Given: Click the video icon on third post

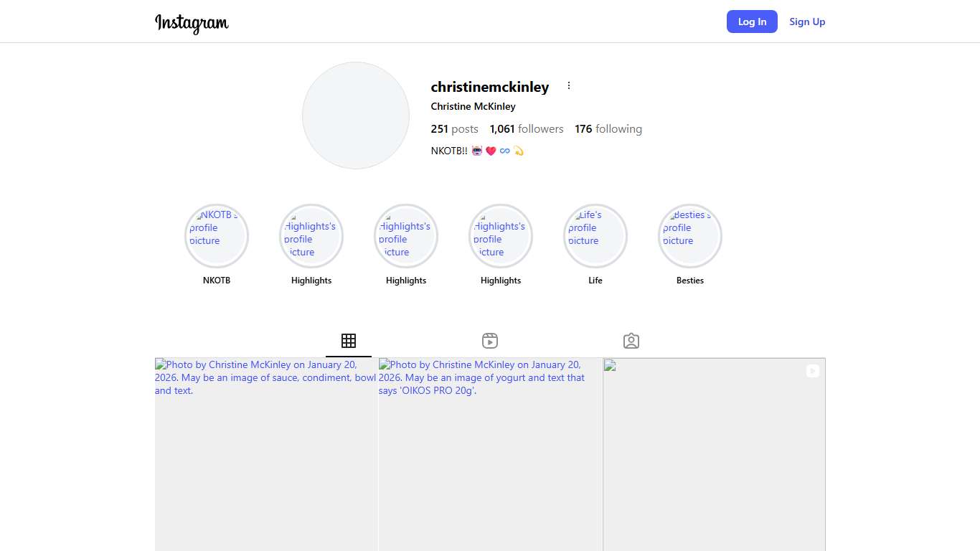Looking at the screenshot, I should click(812, 371).
